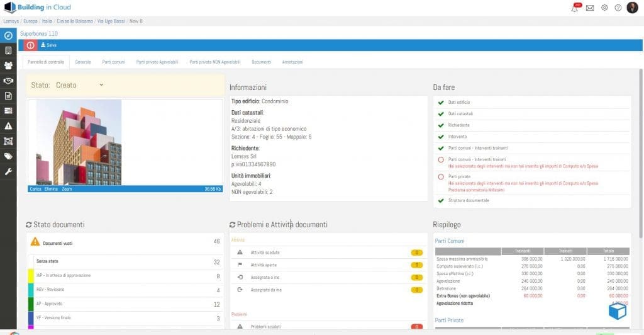Switch to Parti private NON Agevolabili tab
This screenshot has width=644, height=335.
pos(215,62)
